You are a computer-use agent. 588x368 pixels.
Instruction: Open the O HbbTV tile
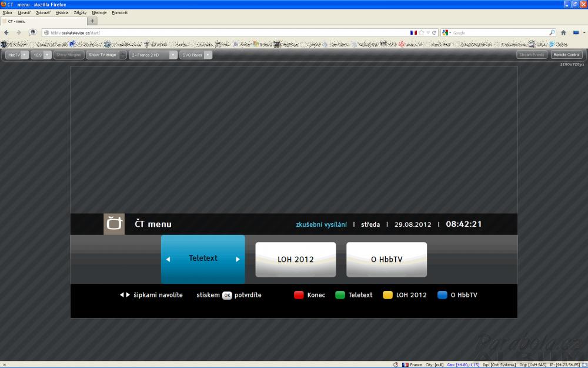tap(387, 260)
